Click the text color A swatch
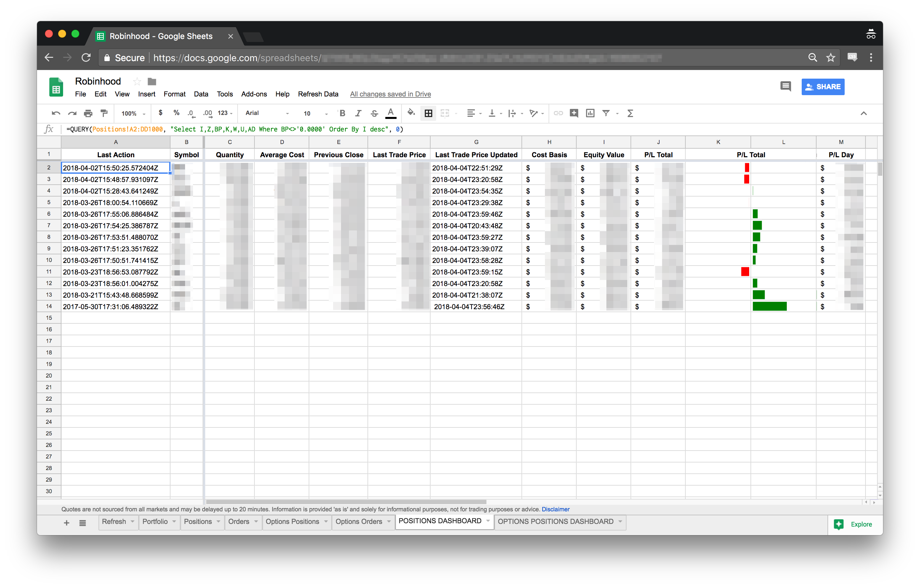 tap(391, 113)
